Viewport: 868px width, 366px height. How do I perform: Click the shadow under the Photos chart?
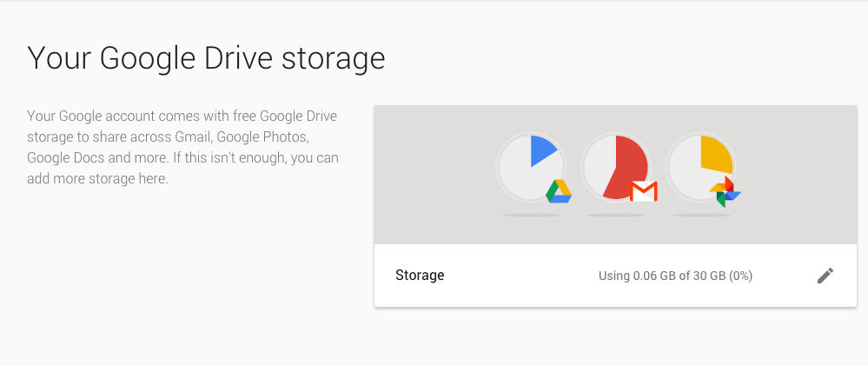(x=701, y=215)
